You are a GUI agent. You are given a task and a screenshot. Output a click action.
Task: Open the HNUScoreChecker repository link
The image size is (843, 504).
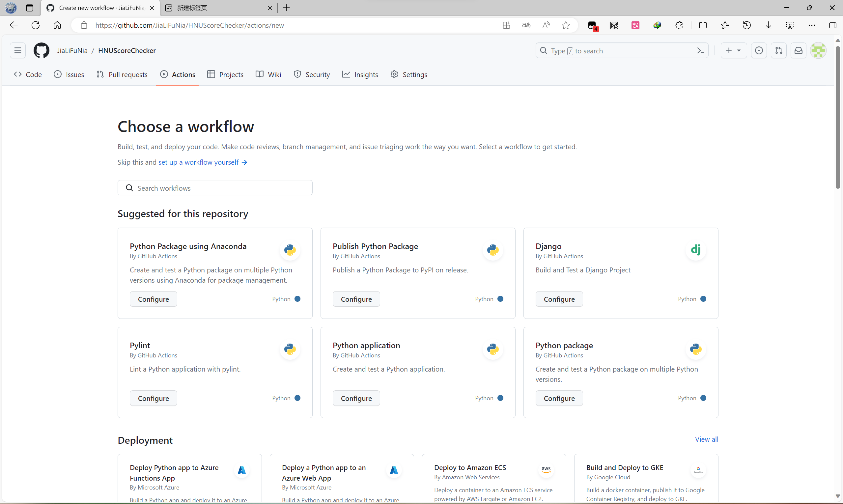tap(127, 51)
